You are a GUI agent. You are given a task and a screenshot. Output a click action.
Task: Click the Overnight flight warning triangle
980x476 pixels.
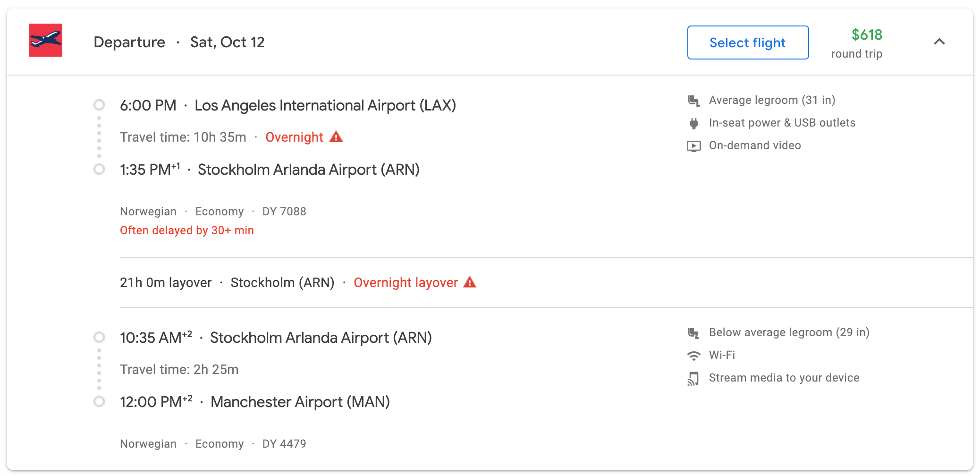point(336,137)
